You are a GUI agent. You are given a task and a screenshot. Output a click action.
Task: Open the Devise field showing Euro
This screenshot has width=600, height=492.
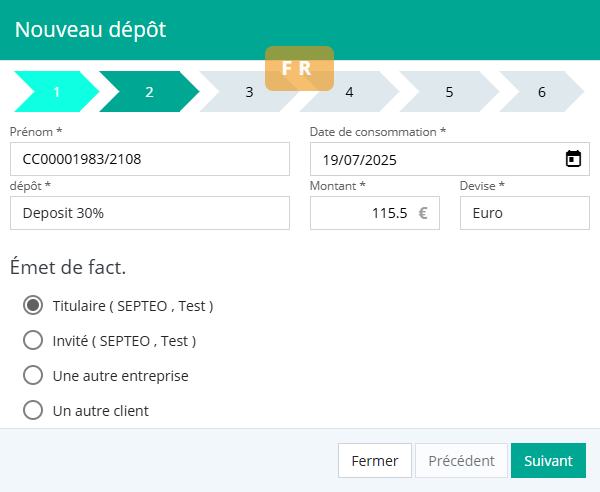(x=524, y=213)
